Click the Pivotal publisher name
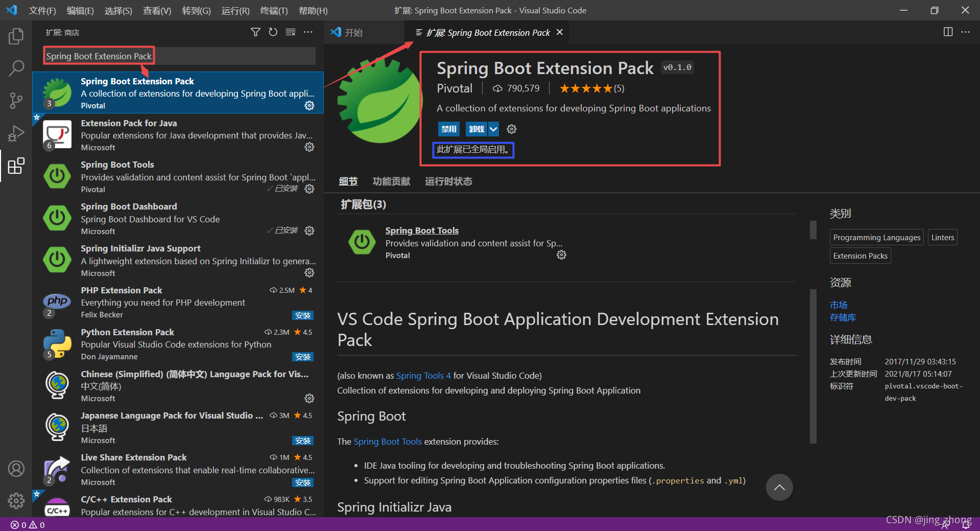 click(455, 88)
